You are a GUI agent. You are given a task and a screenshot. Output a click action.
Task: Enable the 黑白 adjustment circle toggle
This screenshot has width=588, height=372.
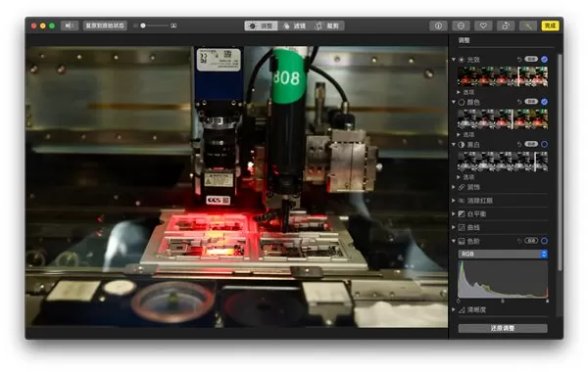point(545,144)
